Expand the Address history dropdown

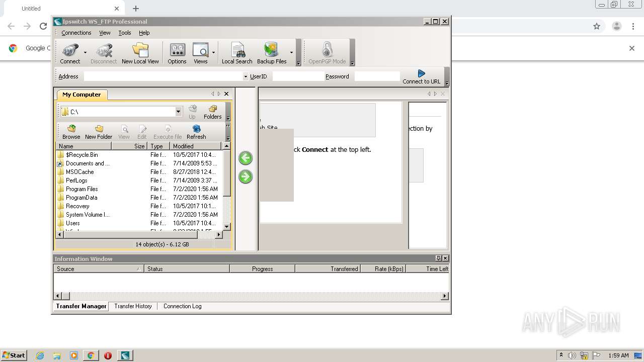tap(246, 77)
